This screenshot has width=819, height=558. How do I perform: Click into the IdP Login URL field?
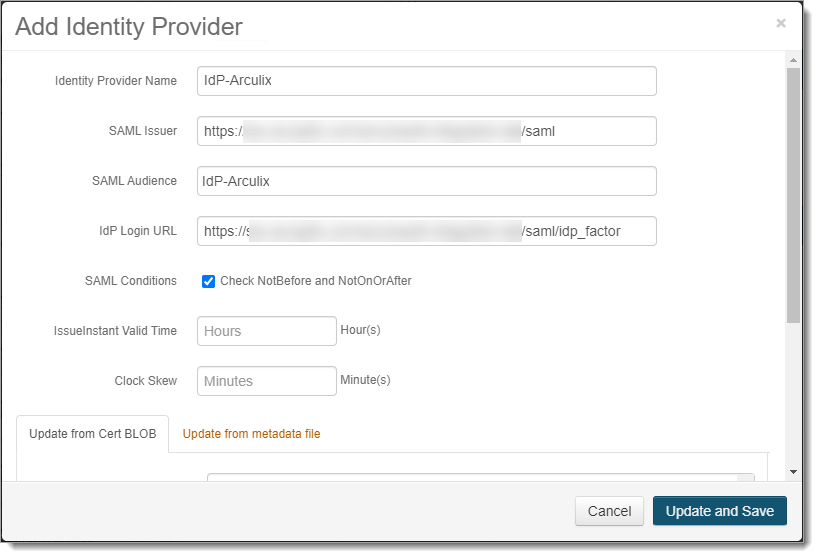click(x=426, y=231)
